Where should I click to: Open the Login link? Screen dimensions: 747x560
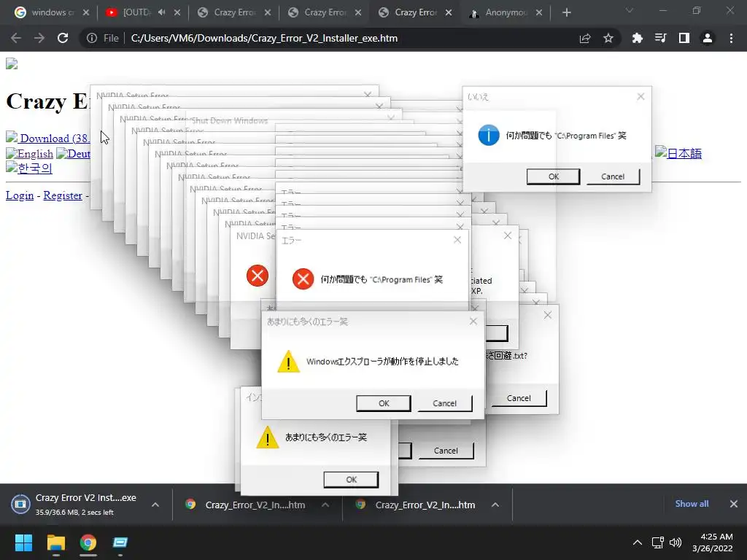20,195
